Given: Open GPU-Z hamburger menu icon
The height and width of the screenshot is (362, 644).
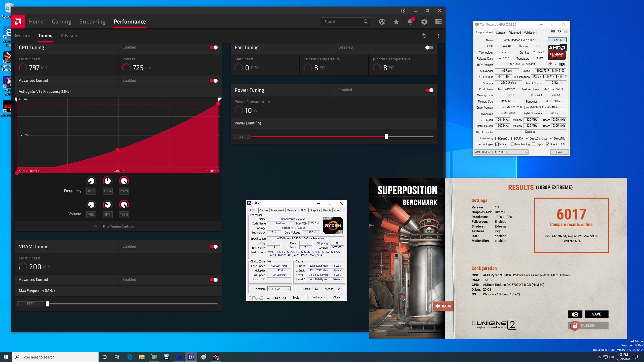Looking at the screenshot, I should (x=566, y=31).
